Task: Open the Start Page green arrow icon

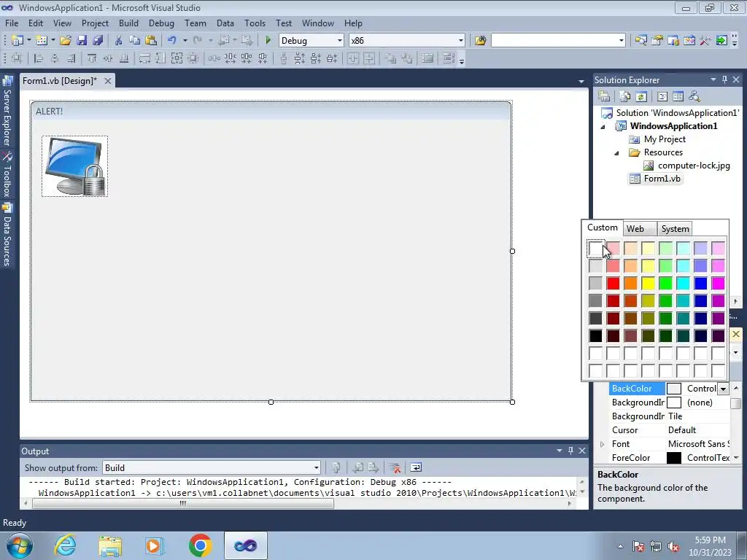Action: (721, 41)
